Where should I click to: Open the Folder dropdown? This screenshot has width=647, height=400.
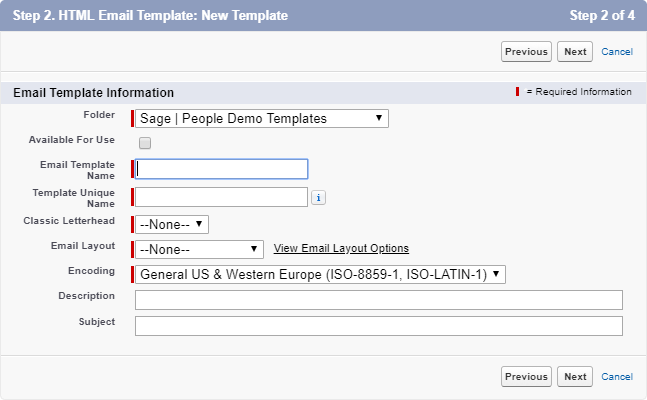pos(261,118)
